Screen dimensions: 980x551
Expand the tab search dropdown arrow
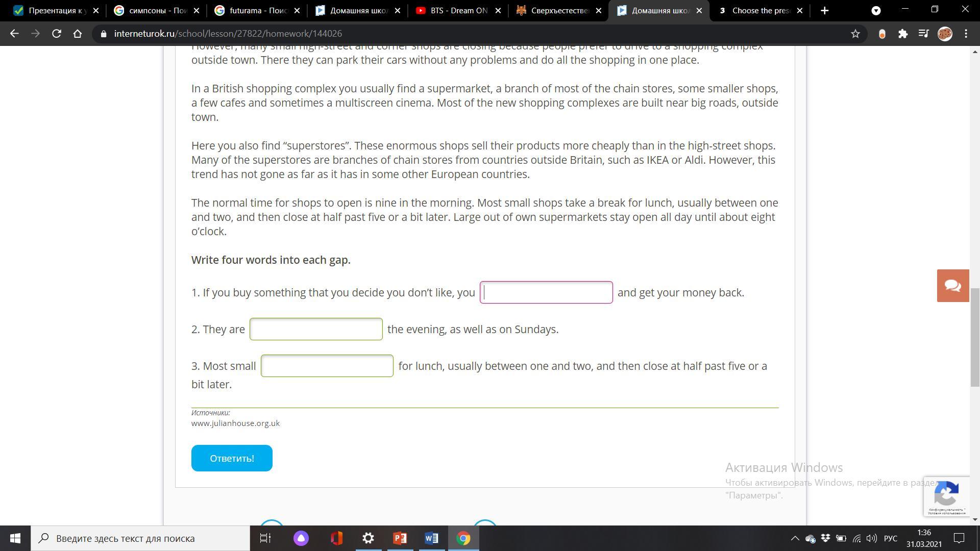[876, 11]
